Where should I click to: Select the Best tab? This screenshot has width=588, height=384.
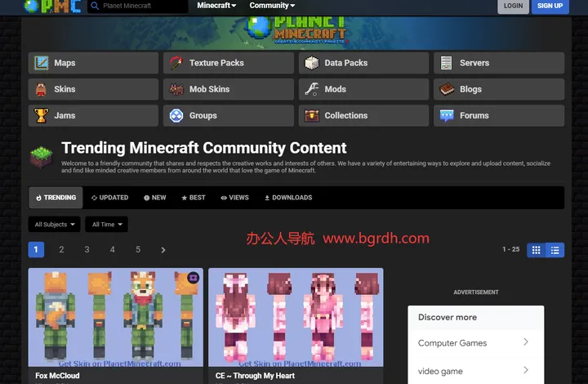(194, 198)
